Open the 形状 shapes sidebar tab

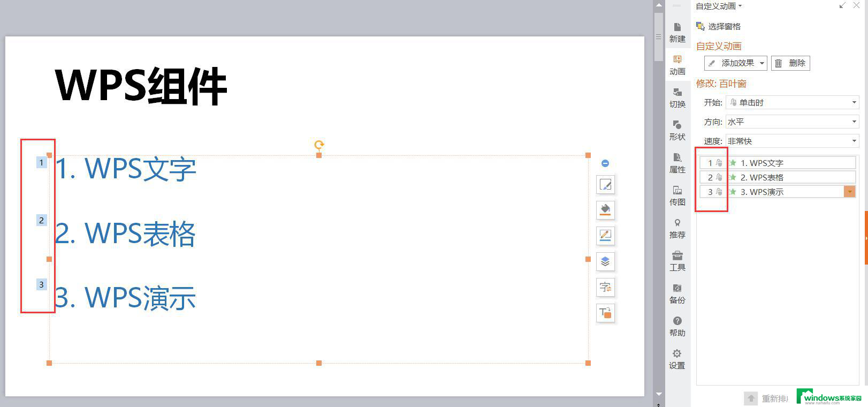(677, 131)
